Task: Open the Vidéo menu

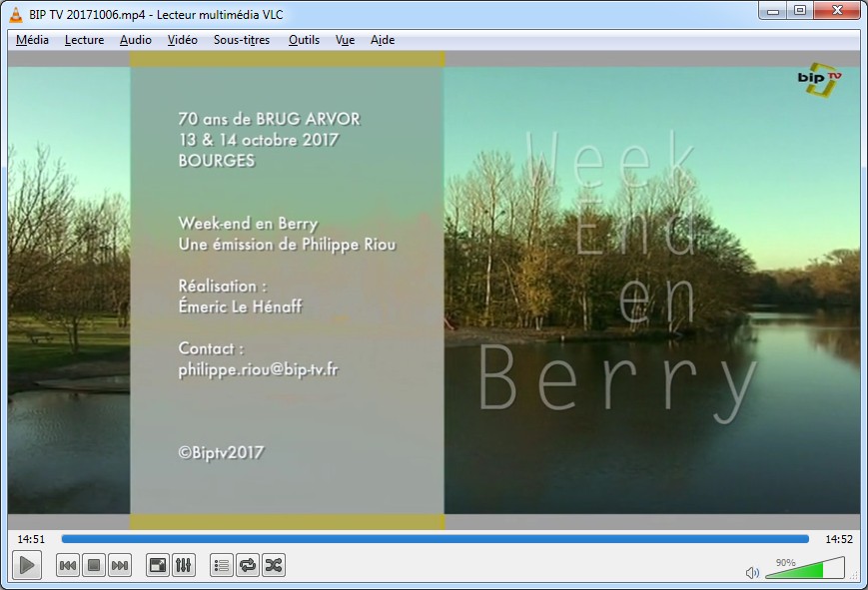Action: coord(183,40)
